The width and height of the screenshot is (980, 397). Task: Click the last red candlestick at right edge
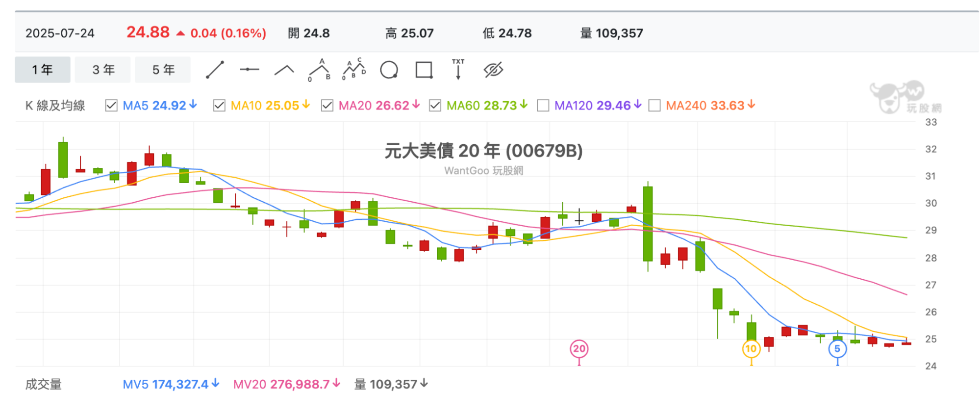[x=906, y=344]
